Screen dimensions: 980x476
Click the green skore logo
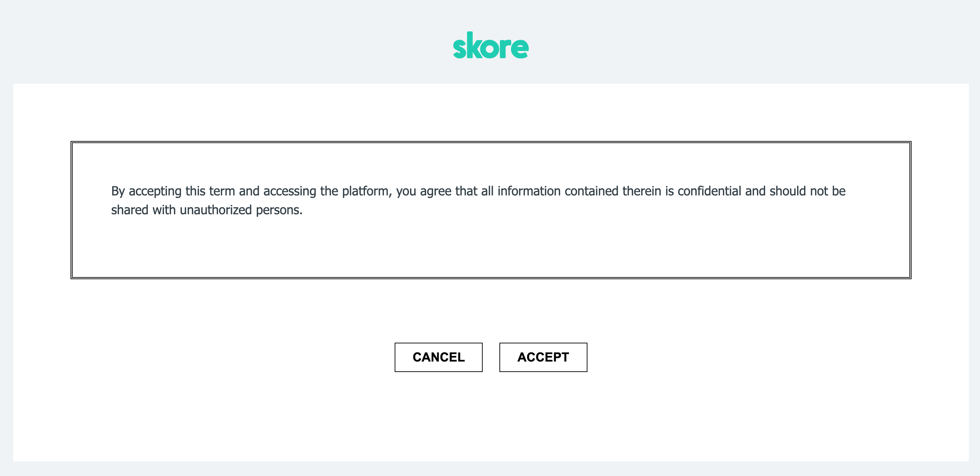(x=490, y=45)
